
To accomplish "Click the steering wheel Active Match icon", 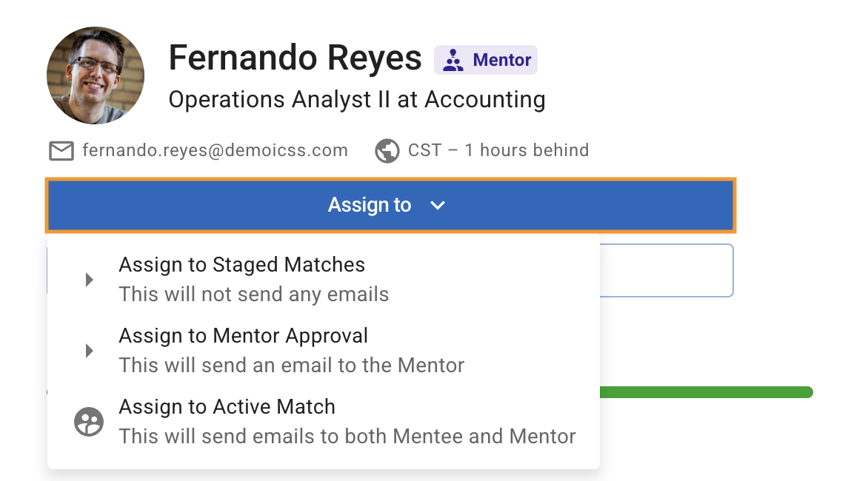I will 89,421.
